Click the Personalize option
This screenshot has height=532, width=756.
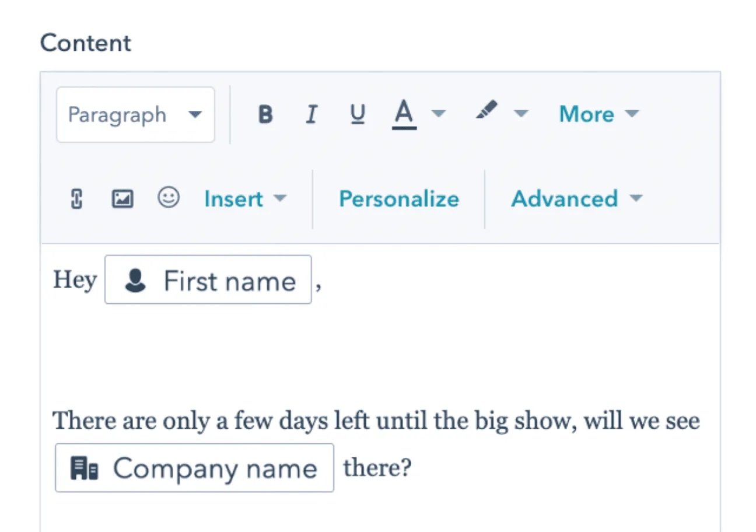(398, 199)
